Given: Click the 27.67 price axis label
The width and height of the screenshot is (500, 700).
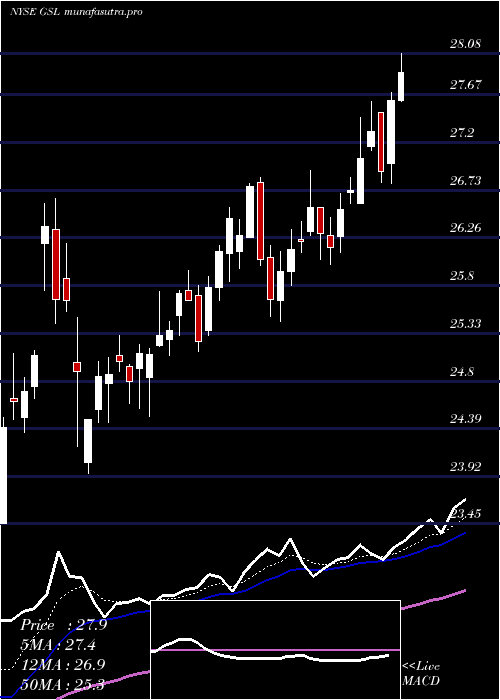Looking at the screenshot, I should coord(466,85).
